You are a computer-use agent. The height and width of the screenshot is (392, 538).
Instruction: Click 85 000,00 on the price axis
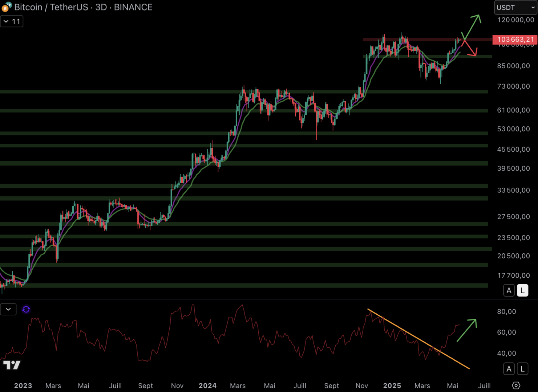pos(513,66)
